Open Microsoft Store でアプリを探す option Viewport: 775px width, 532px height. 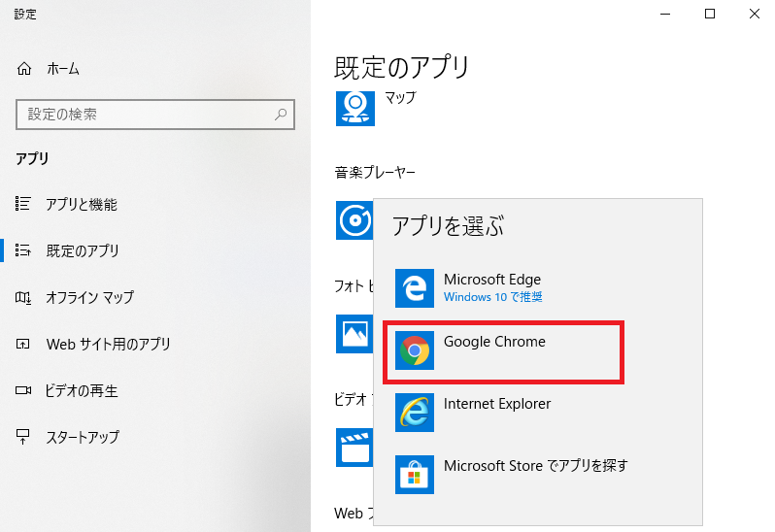click(x=538, y=475)
